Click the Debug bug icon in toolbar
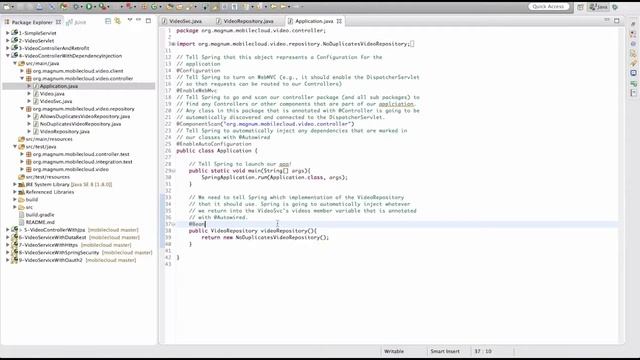 point(76,7)
